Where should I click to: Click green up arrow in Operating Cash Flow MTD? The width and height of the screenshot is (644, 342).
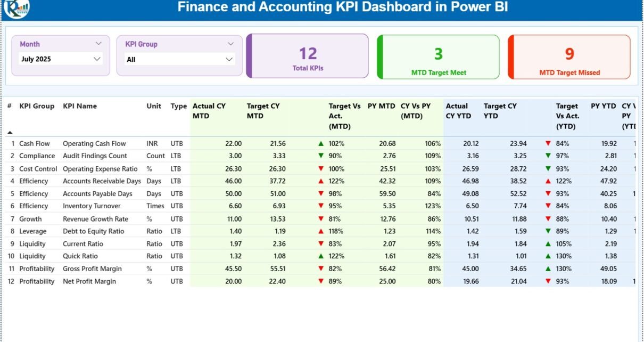[320, 144]
